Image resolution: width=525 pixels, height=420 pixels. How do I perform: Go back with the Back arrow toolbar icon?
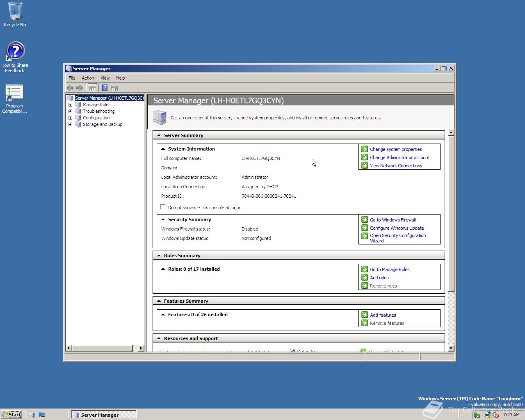pyautogui.click(x=70, y=88)
